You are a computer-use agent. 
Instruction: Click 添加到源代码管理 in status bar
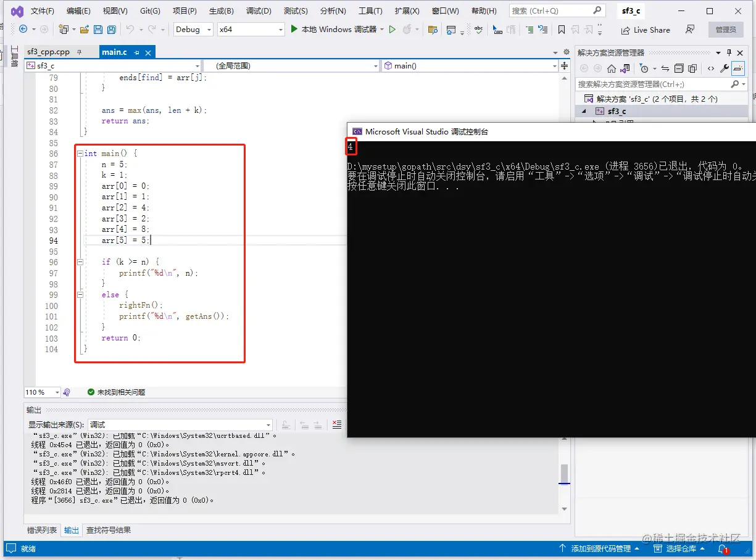click(599, 548)
